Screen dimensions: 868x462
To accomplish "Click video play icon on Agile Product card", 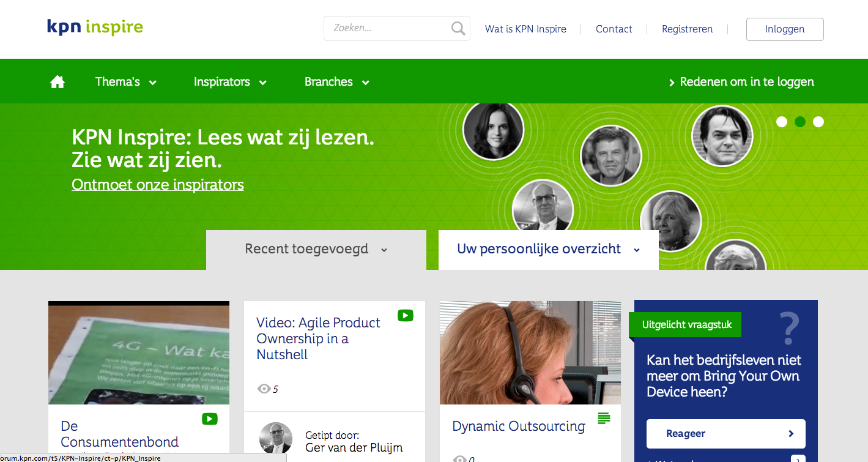I will pos(405,315).
